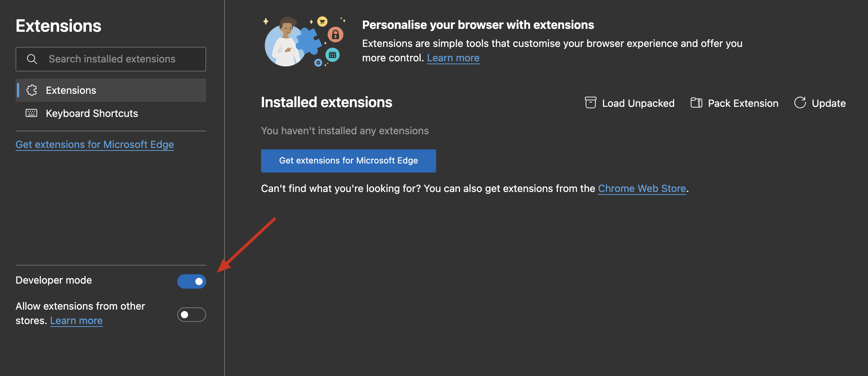
Task: Click Learn more about extensions
Action: (x=453, y=57)
